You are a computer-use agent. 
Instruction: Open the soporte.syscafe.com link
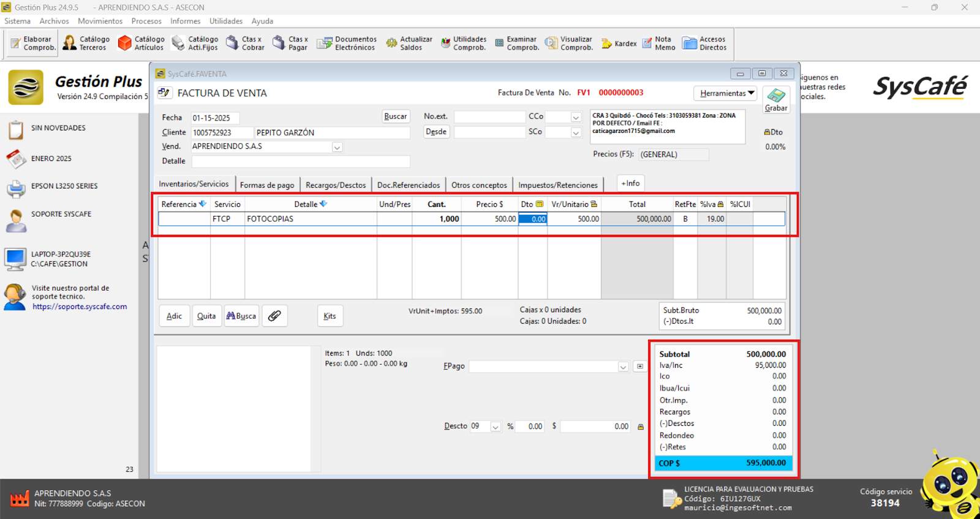click(80, 307)
